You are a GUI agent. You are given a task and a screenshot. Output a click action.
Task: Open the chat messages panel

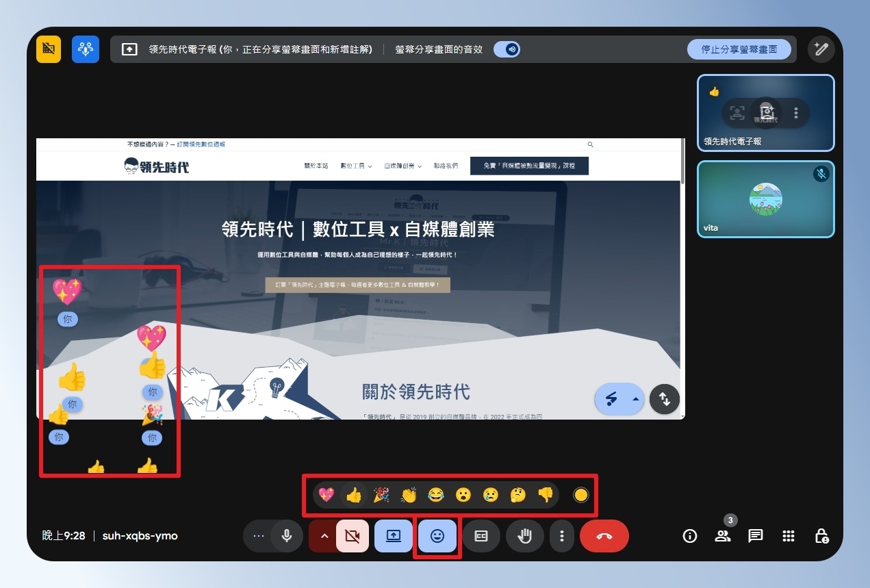pyautogui.click(x=756, y=536)
